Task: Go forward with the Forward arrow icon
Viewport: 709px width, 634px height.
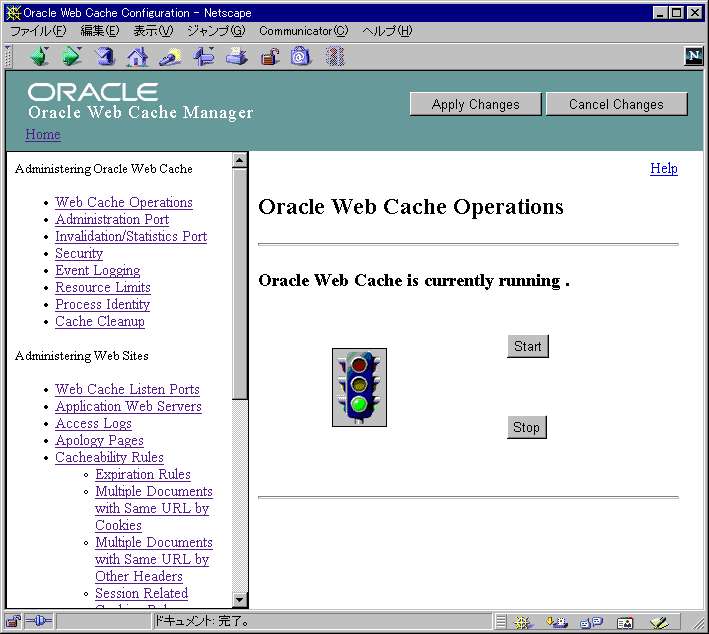Action: coord(72,57)
